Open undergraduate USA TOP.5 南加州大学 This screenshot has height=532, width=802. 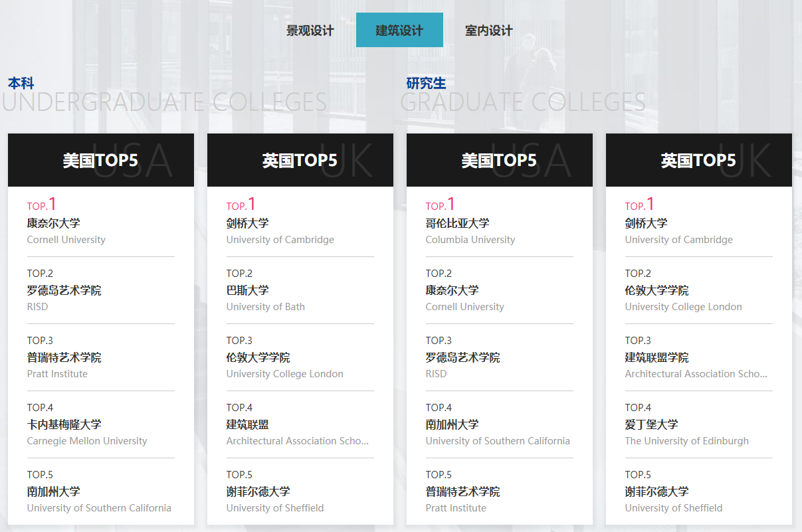click(x=53, y=491)
